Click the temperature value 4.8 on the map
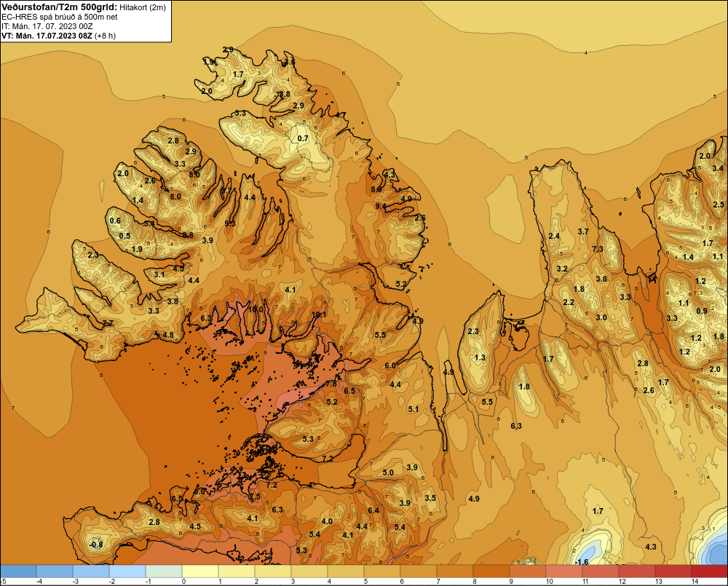728x586 pixels. click(x=168, y=335)
